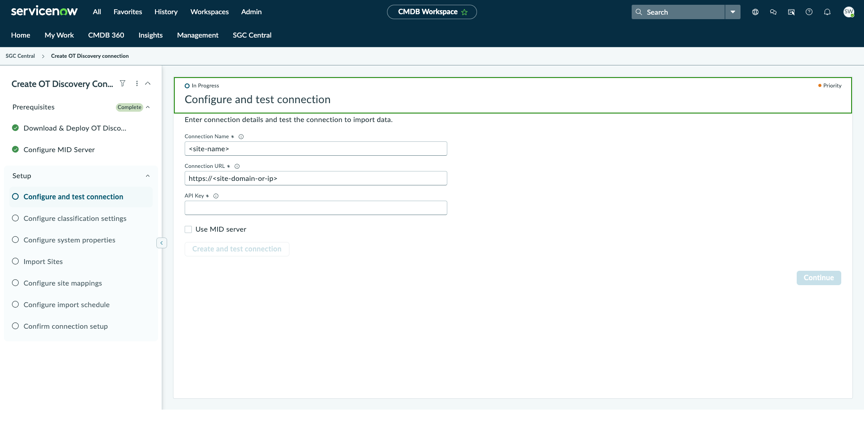Screen dimensions: 864x431
Task: Click the globe scope selector icon
Action: click(755, 12)
